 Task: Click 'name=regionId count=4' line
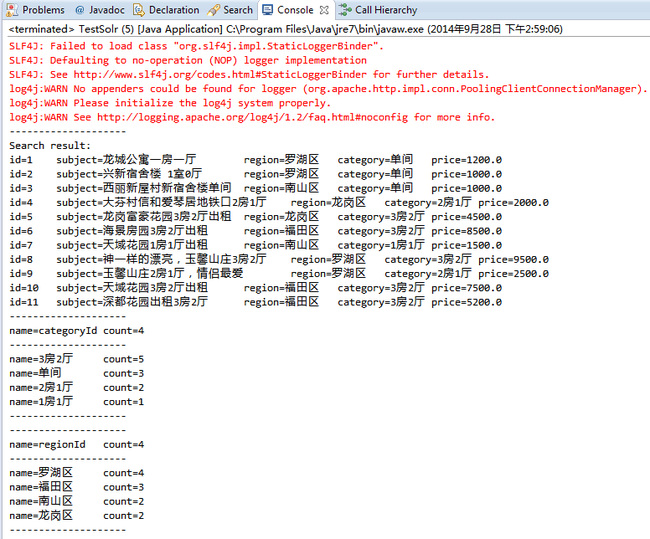tap(77, 444)
